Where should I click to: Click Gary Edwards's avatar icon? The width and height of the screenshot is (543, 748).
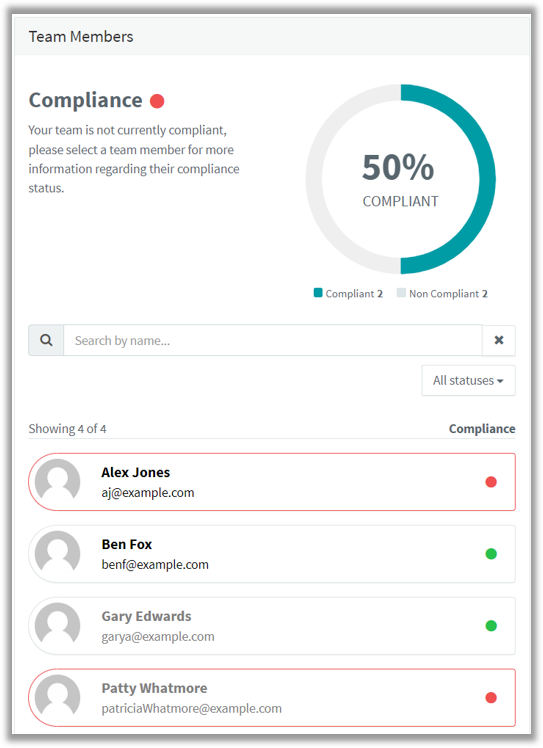pyautogui.click(x=58, y=625)
